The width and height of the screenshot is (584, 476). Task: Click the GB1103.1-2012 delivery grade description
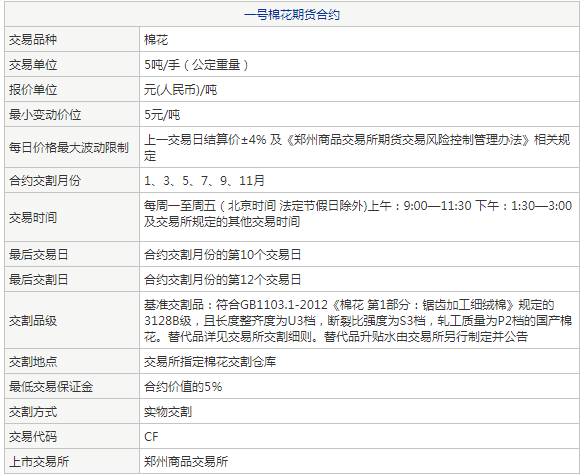[x=359, y=321]
